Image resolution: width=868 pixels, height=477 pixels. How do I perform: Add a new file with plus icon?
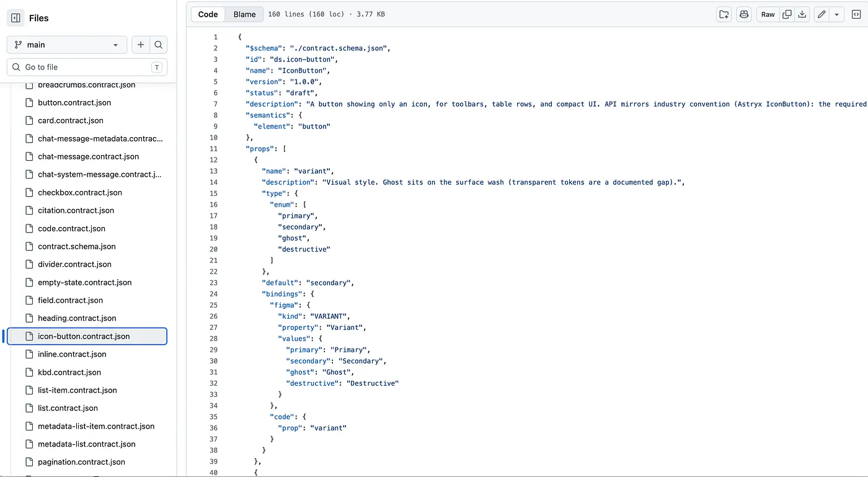coord(141,45)
